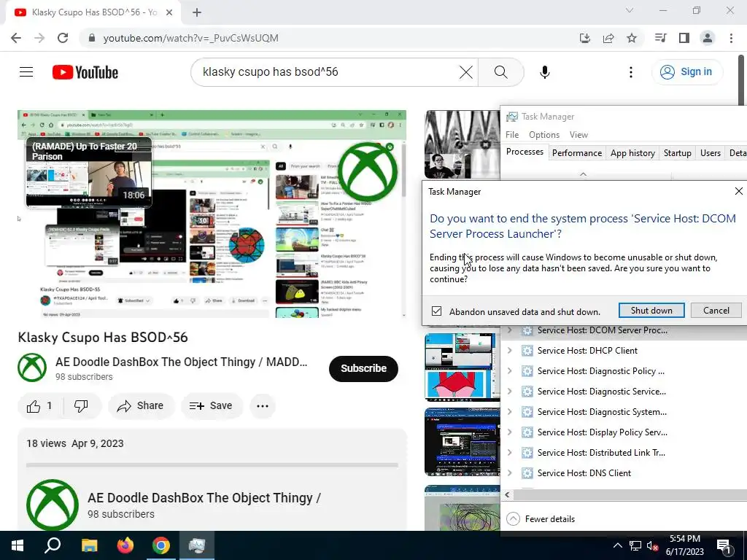Confirm Shut down in dialog
Viewport: 747px width, 560px height.
(651, 311)
